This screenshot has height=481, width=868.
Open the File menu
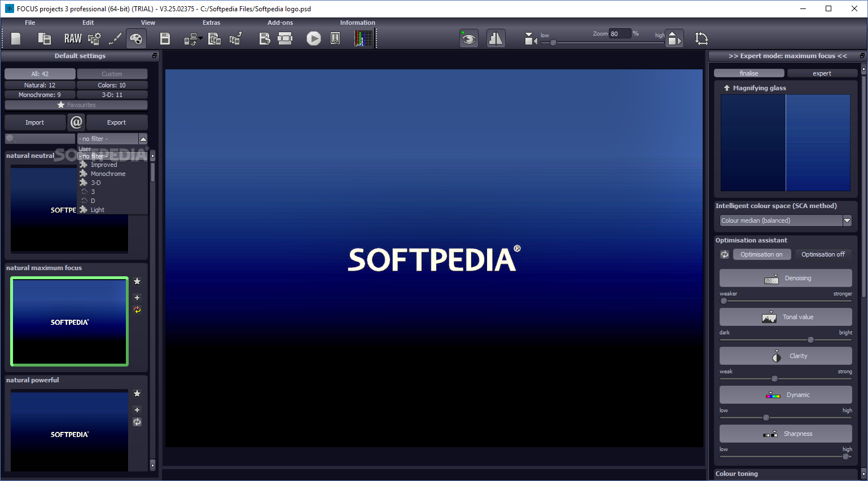tap(30, 23)
